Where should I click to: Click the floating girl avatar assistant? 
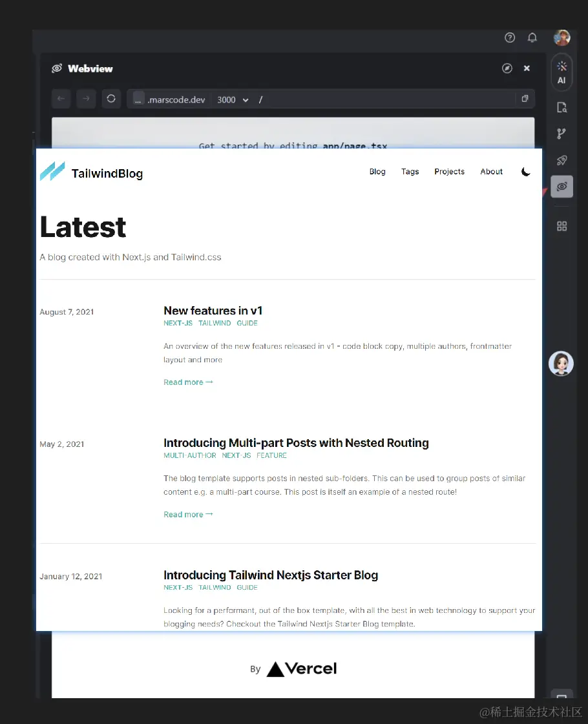[562, 364]
